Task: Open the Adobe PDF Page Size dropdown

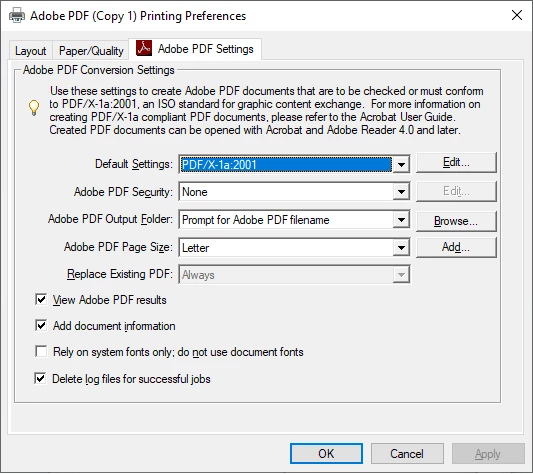Action: pyautogui.click(x=401, y=248)
